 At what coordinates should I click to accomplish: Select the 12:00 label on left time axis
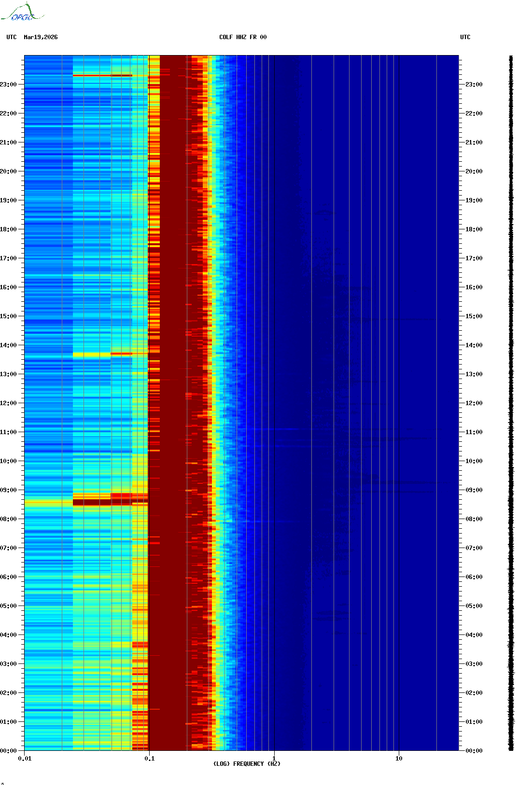point(8,403)
